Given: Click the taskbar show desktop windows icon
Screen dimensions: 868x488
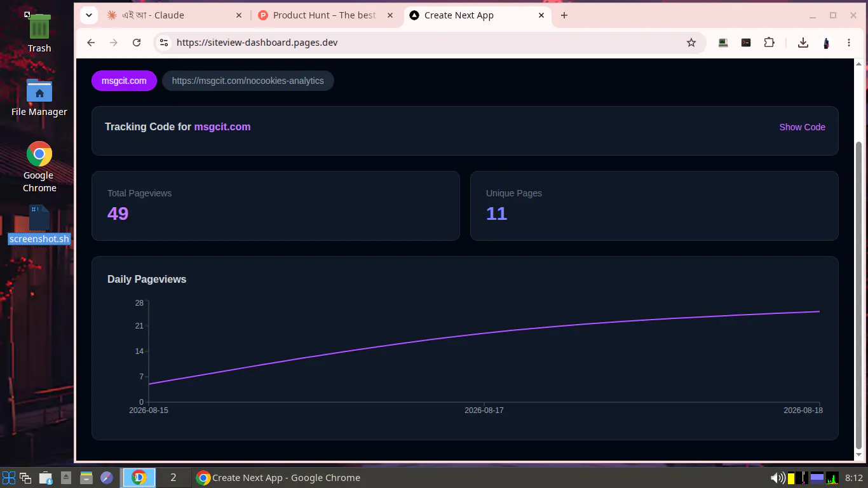Looking at the screenshot, I should 25,478.
